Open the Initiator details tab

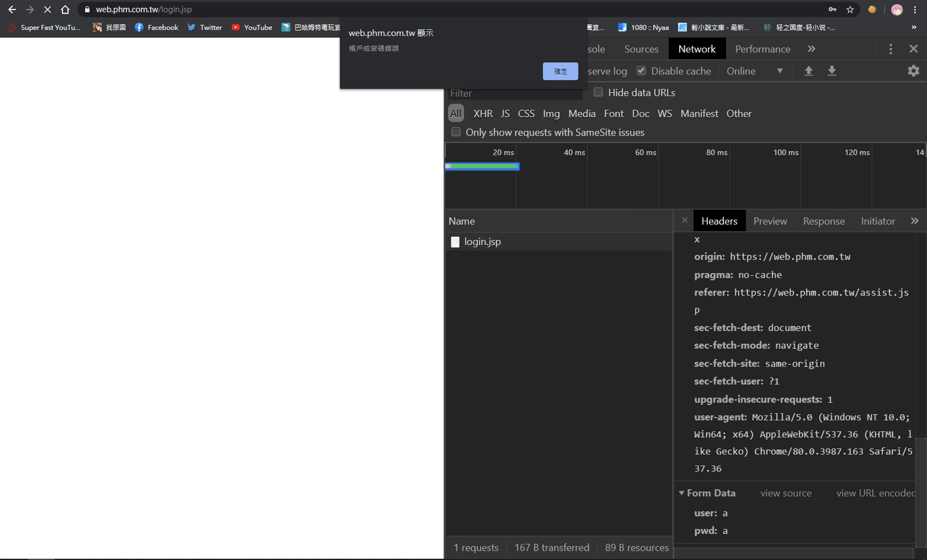point(878,221)
